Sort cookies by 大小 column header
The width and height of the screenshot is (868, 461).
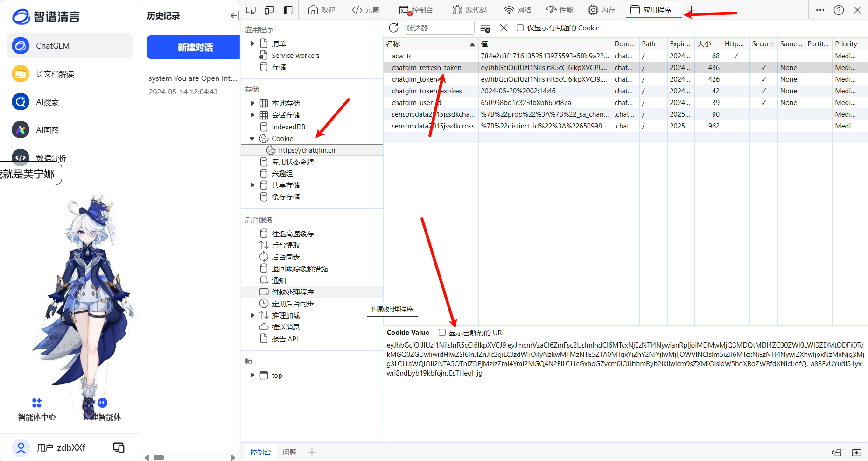click(x=708, y=44)
